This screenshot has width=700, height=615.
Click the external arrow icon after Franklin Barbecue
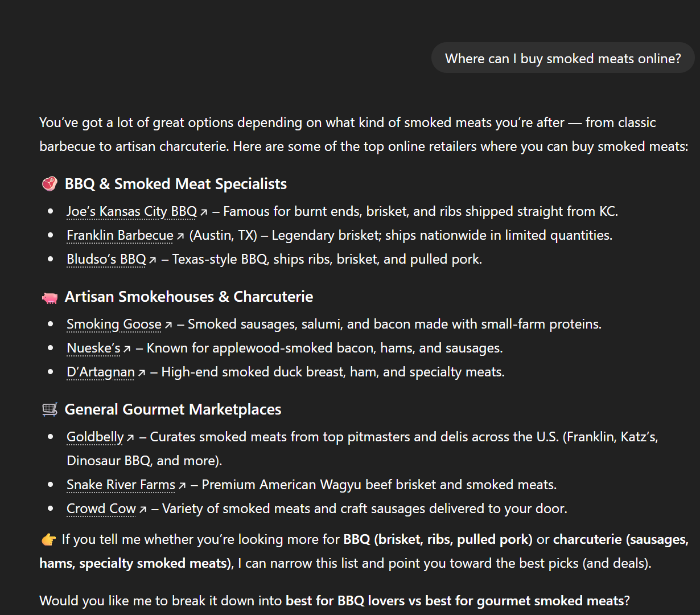tap(180, 236)
